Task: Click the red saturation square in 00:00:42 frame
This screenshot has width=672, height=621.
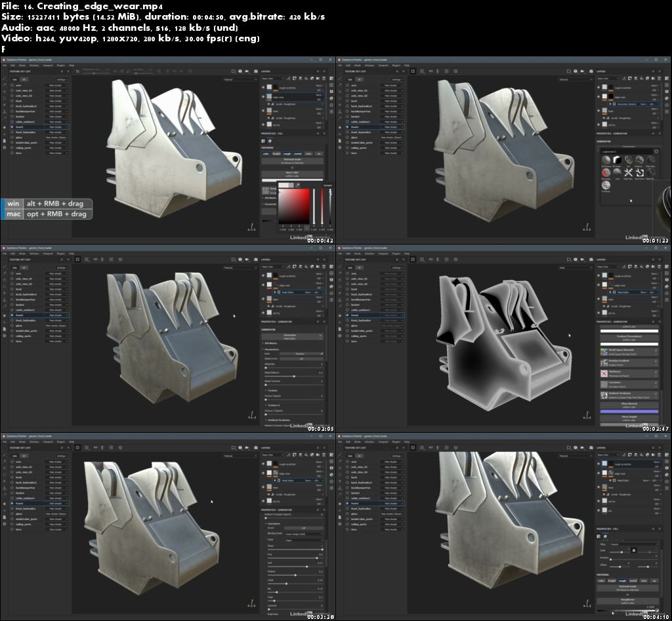Action: click(x=294, y=206)
